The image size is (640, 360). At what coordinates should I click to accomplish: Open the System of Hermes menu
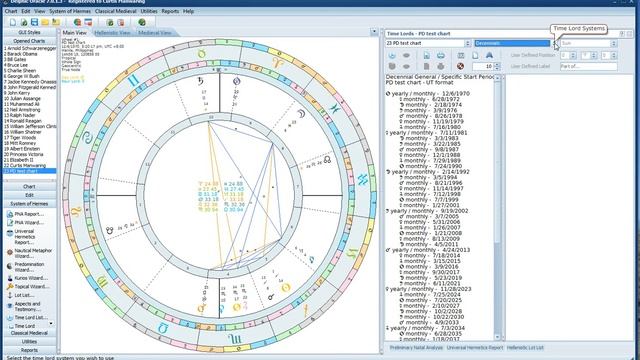tap(70, 11)
